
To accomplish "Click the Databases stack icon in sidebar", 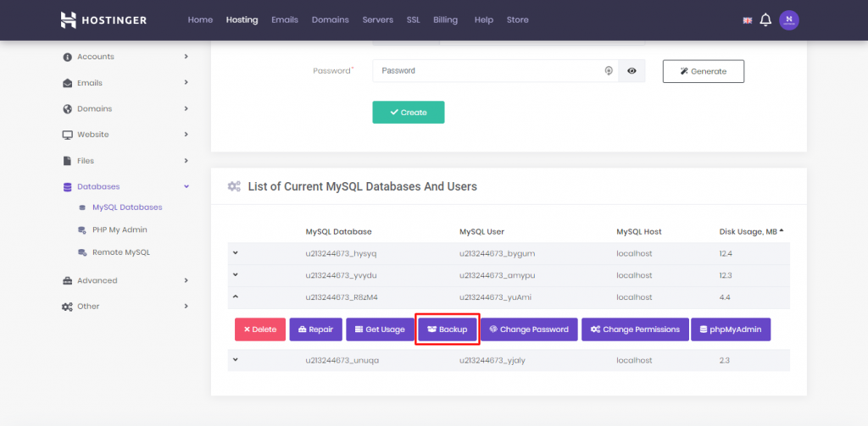I will [68, 187].
